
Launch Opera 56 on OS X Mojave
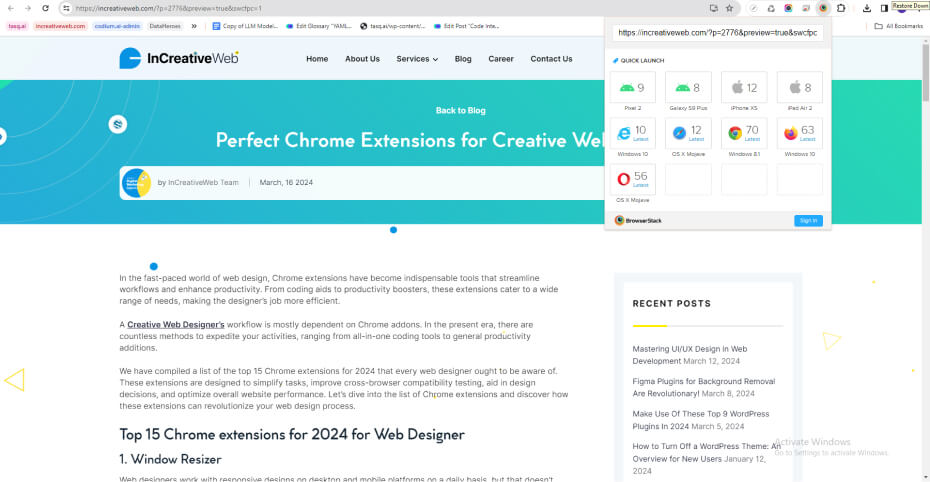point(632,179)
